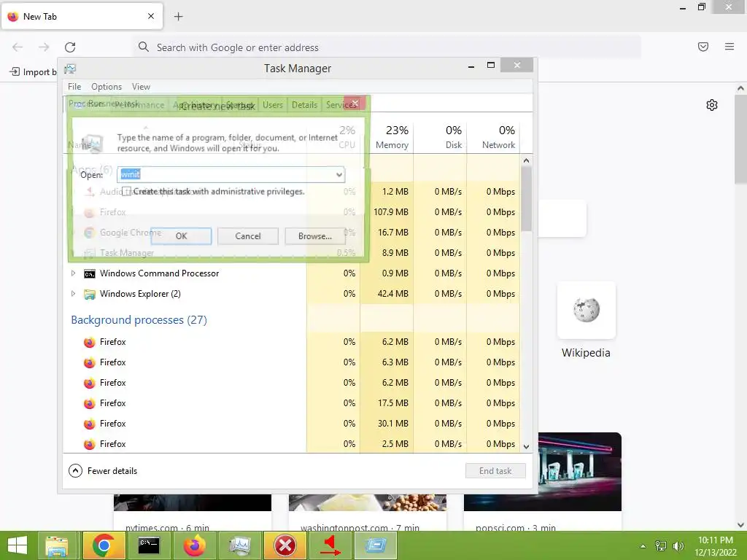
Task: Toggle administrative privileges checkbox
Action: 126,192
